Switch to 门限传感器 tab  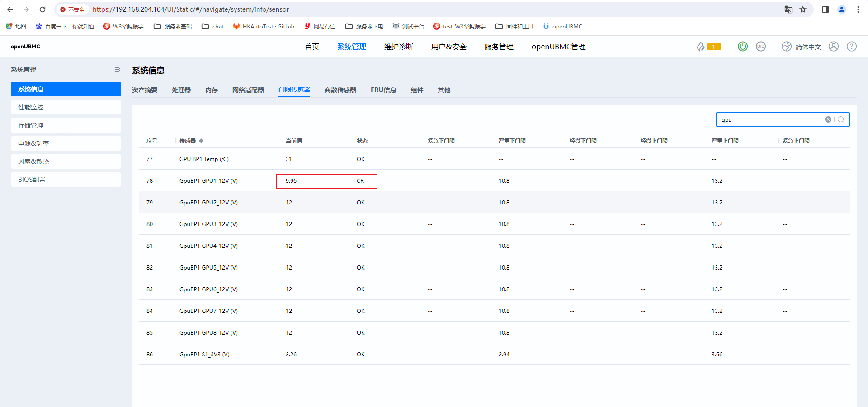(x=294, y=90)
